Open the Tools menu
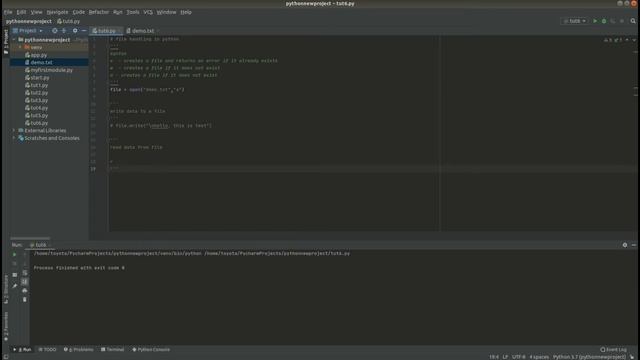 click(133, 12)
